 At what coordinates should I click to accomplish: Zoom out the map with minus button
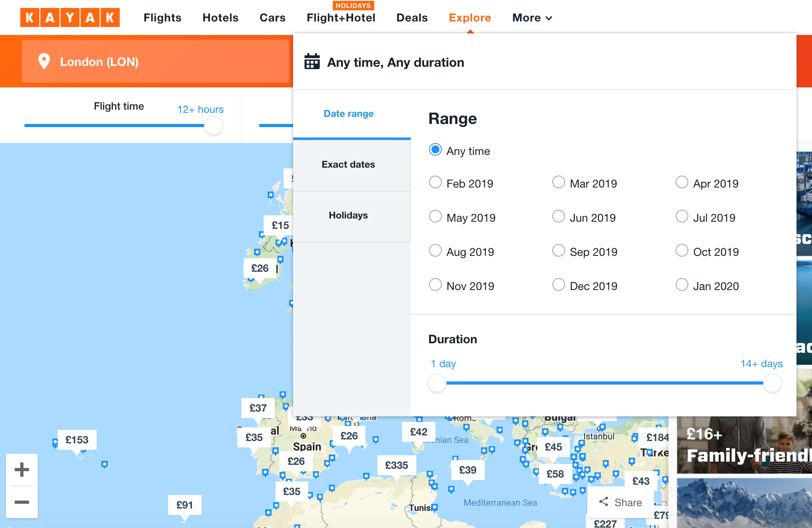[x=22, y=502]
